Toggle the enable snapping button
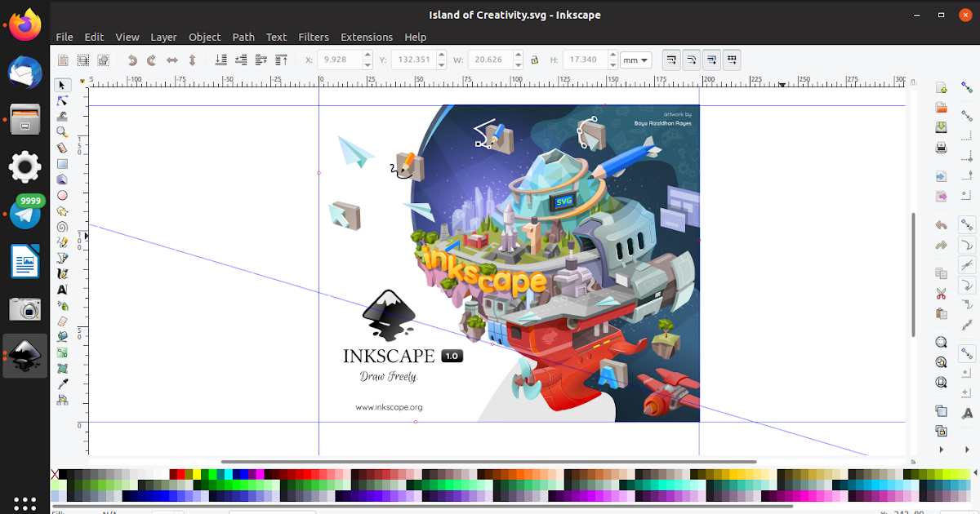980x514 pixels. [x=967, y=87]
